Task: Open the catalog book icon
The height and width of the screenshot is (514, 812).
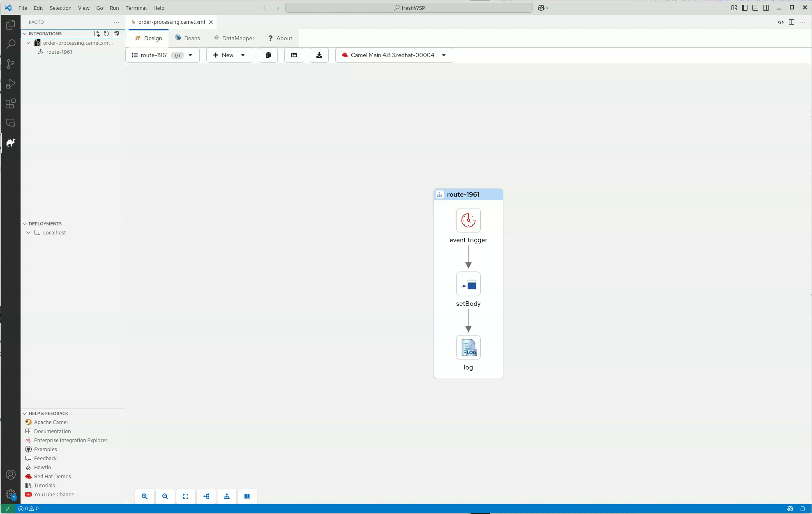Action: pyautogui.click(x=247, y=496)
